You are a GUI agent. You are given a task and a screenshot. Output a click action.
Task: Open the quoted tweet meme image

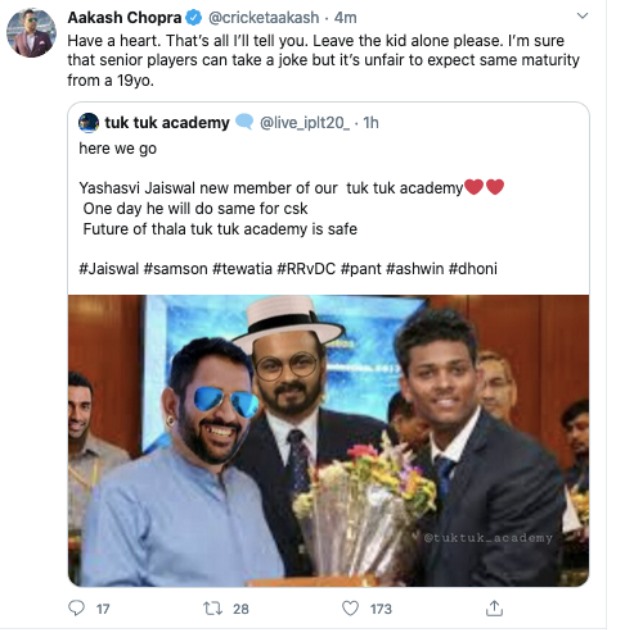[329, 440]
